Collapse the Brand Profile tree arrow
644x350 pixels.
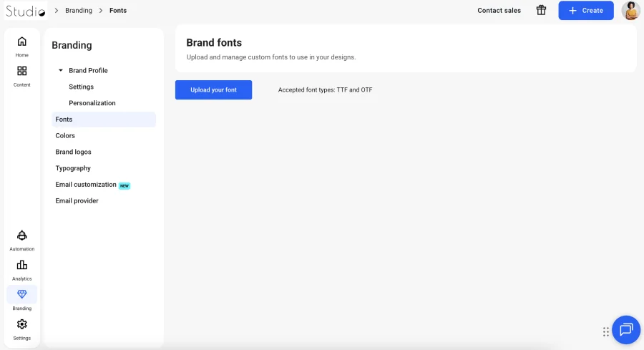60,70
